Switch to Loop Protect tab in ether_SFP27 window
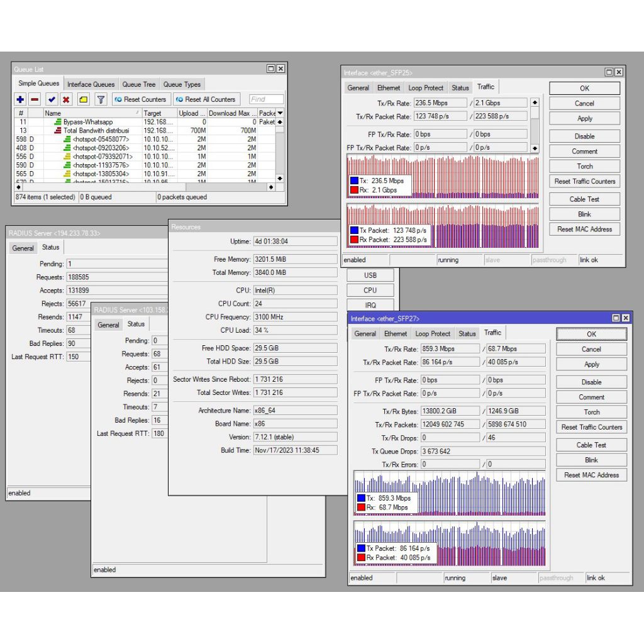This screenshot has height=644, width=644. click(x=433, y=333)
